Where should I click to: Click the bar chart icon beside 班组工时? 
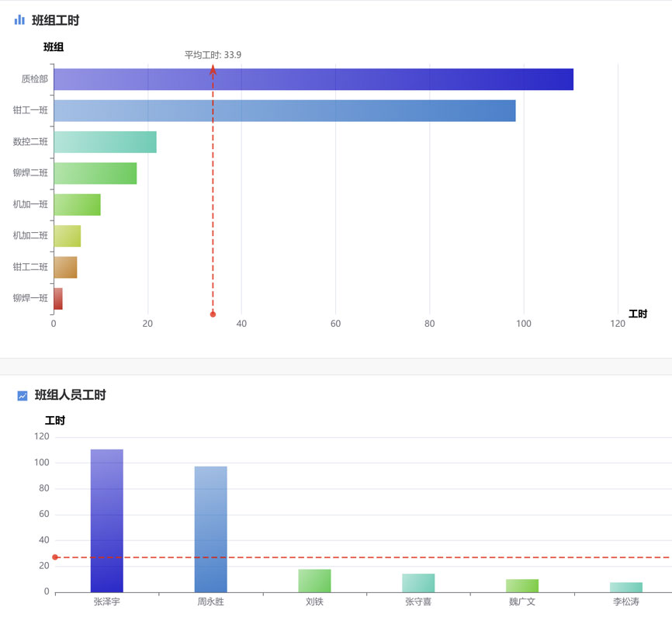pyautogui.click(x=19, y=20)
